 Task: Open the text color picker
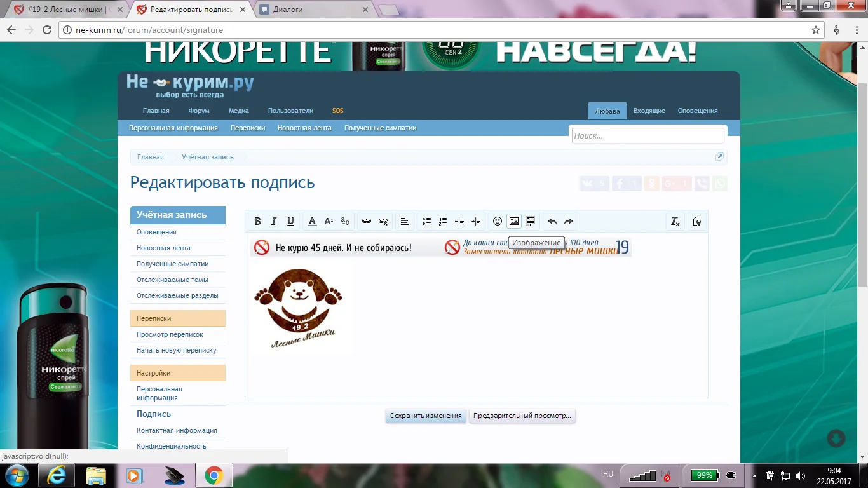312,221
